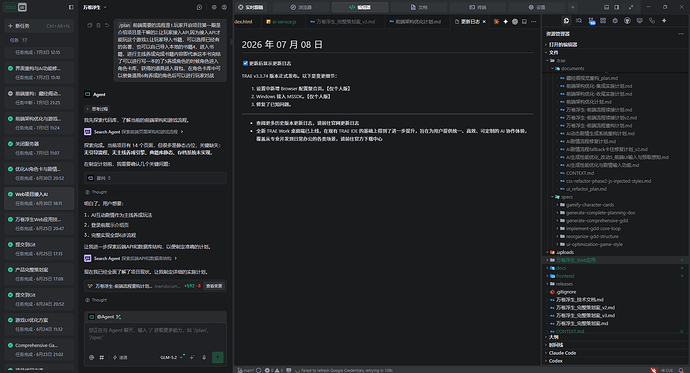Click the phone icon in right sidebar

652,21
